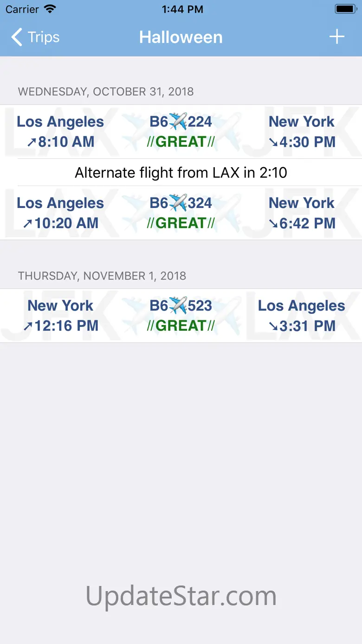The image size is (362, 644).
Task: Select Alternate flight from LAX row
Action: (181, 173)
